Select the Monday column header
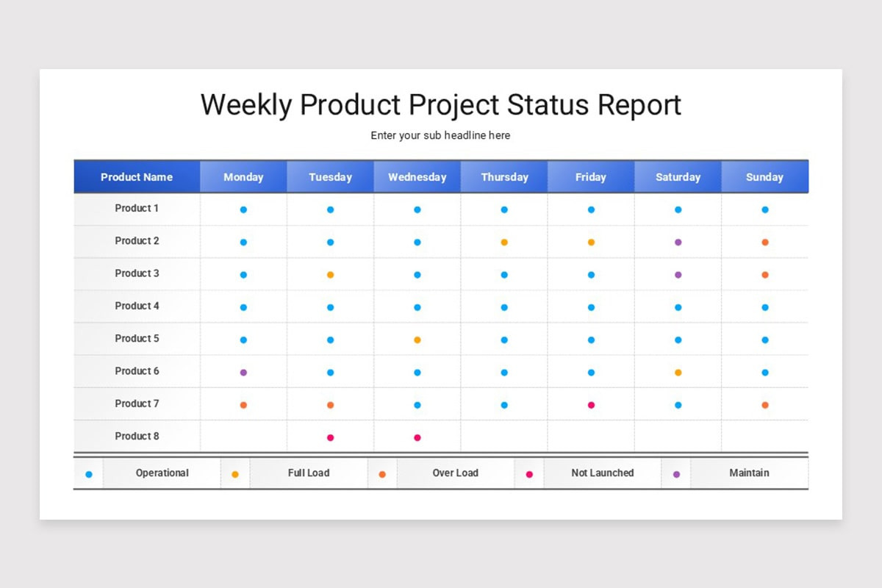The image size is (882, 588). pyautogui.click(x=243, y=176)
